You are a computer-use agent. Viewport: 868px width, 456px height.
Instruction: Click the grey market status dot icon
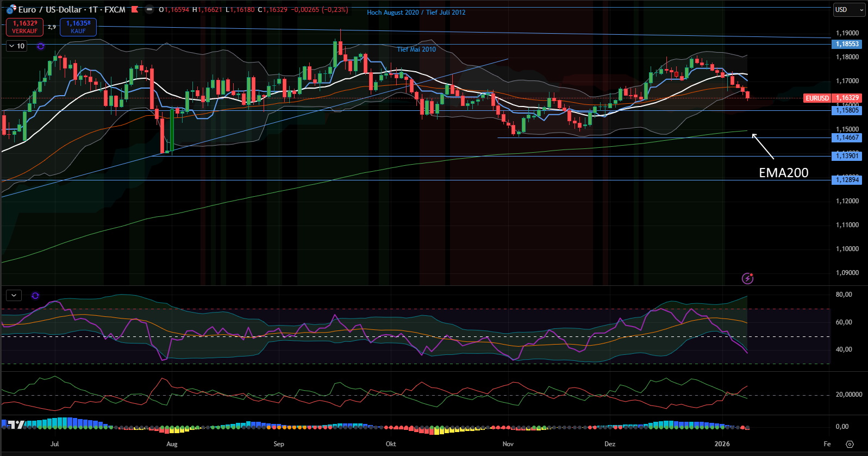click(149, 9)
